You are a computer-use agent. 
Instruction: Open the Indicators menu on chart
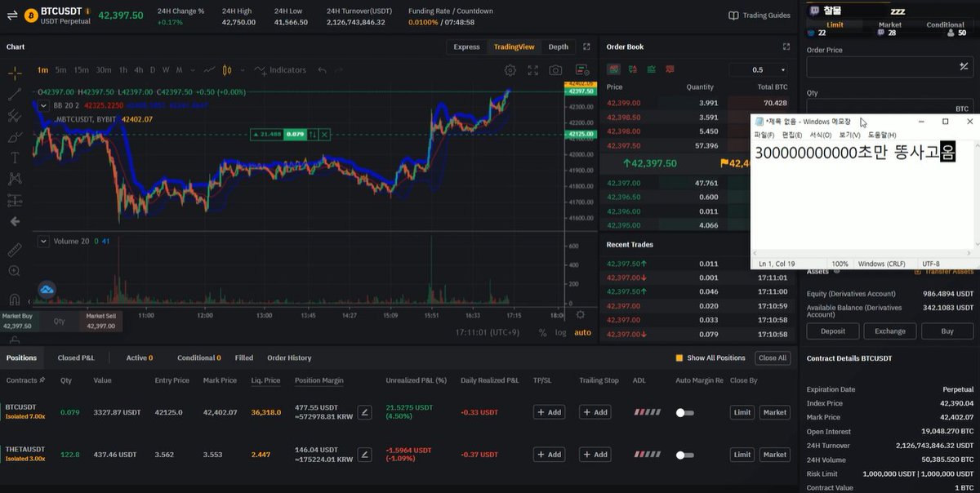280,70
